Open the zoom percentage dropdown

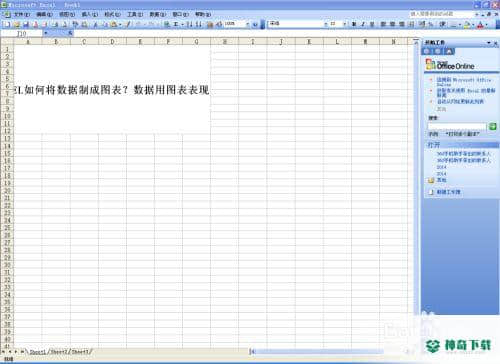pos(248,24)
